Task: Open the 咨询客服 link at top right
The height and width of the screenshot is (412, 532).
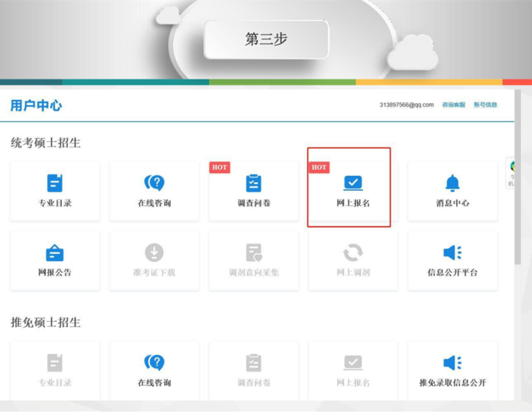Action: [453, 105]
